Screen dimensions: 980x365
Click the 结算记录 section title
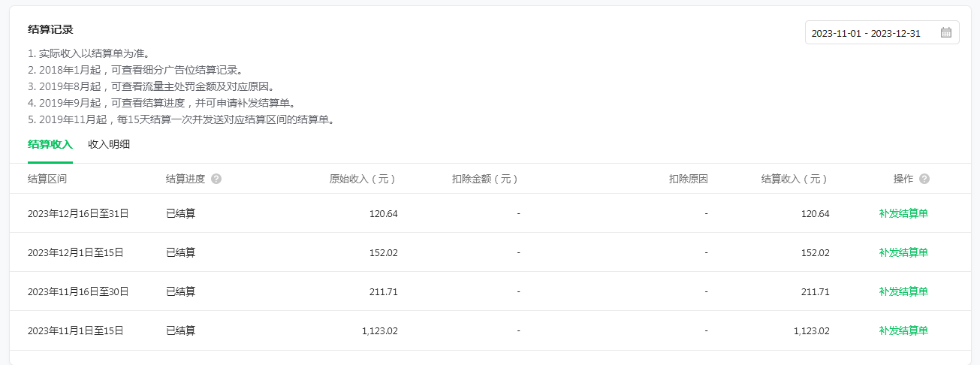point(50,29)
